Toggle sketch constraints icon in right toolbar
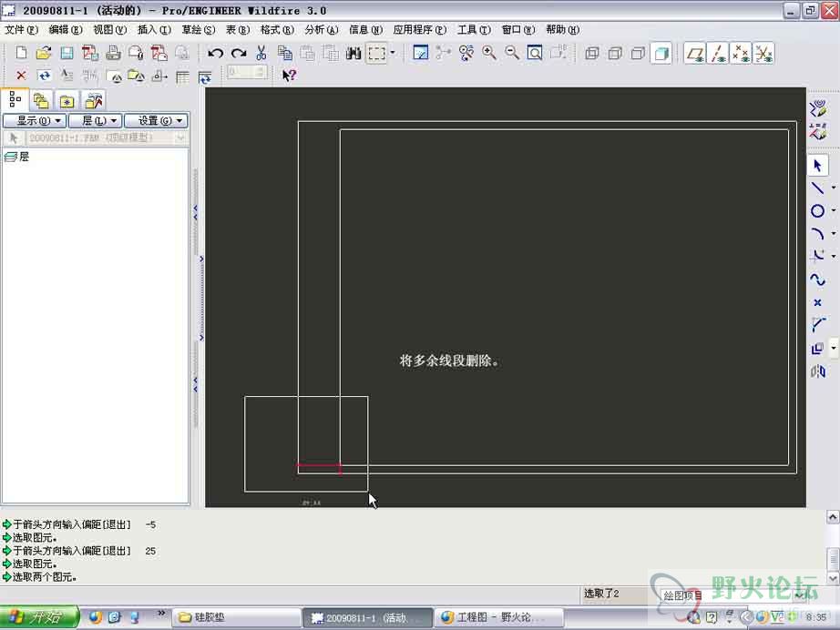840x630 pixels. pos(818,131)
